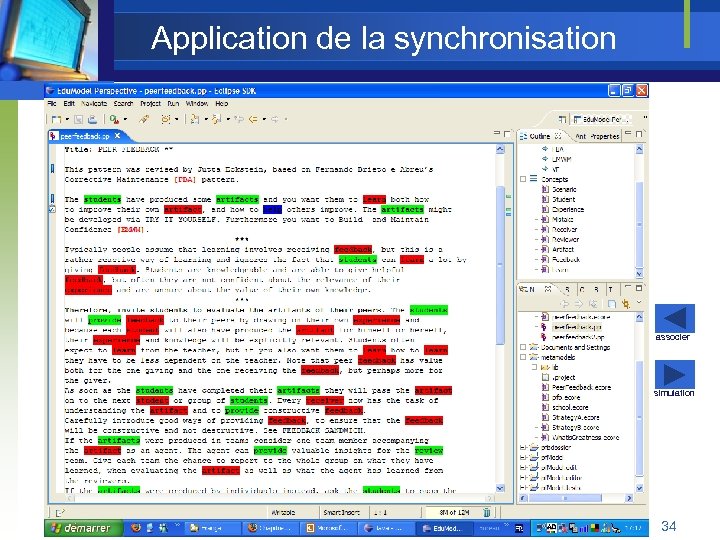The height and width of the screenshot is (540, 720).
Task: Click the bookmark marker beside 'This pattern'
Action: (x=52, y=169)
